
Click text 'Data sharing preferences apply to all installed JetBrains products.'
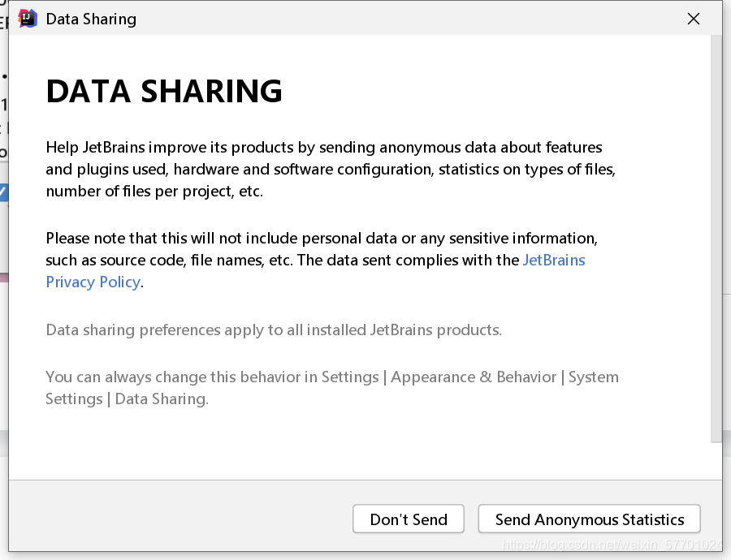274,330
